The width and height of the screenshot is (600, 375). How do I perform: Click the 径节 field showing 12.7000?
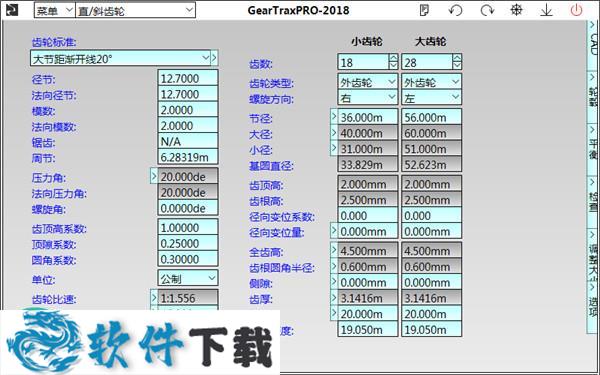(x=188, y=78)
